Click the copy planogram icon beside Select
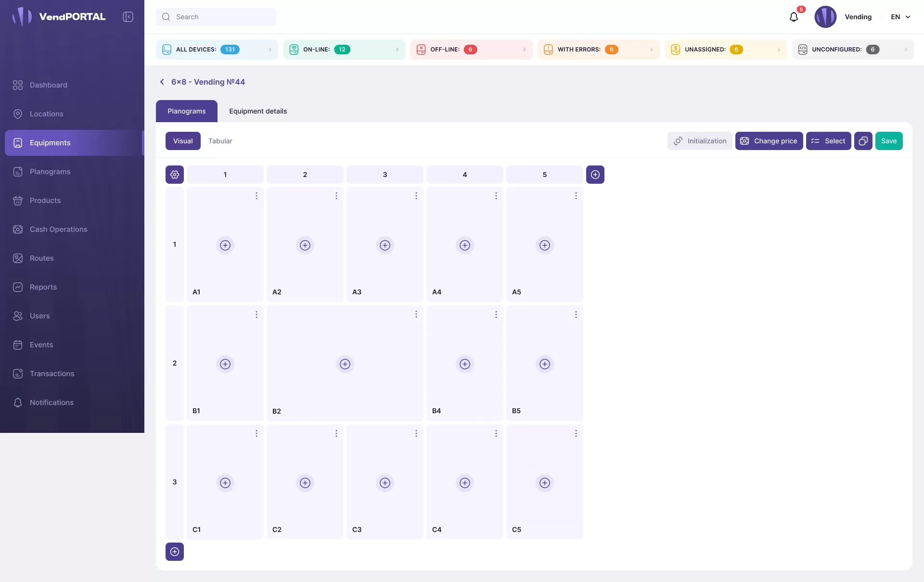 pyautogui.click(x=863, y=141)
